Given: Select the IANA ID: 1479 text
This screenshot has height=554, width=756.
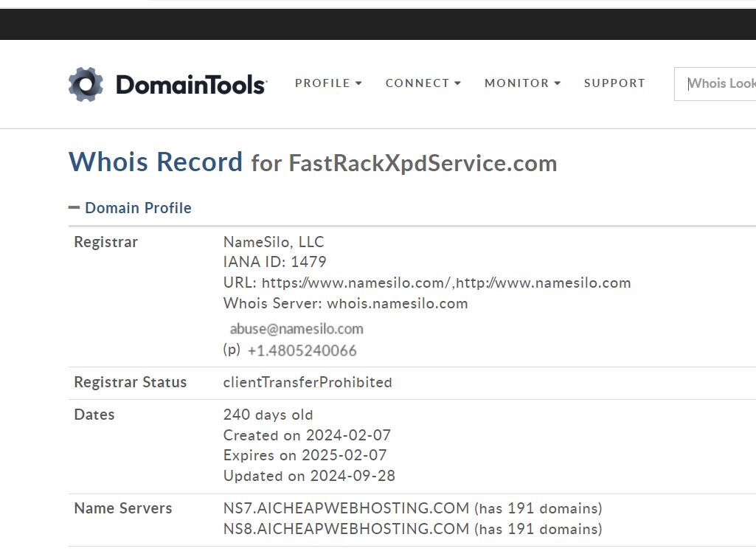Looking at the screenshot, I should point(274,262).
